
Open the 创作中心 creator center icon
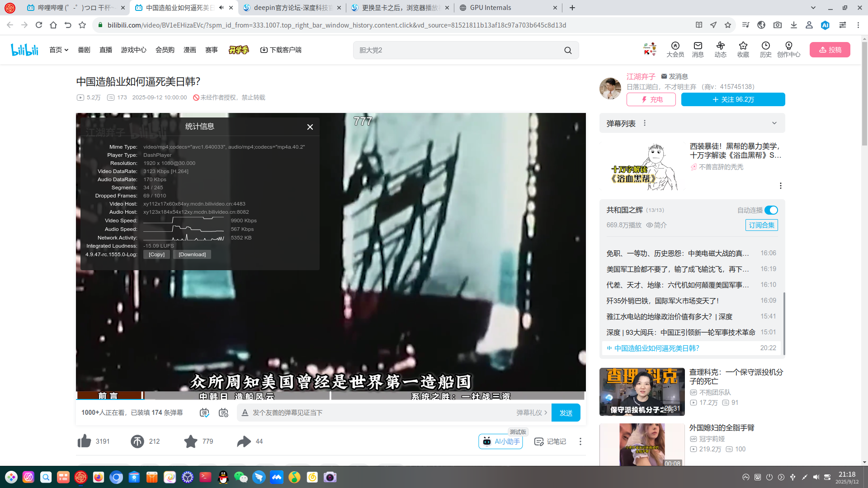pyautogui.click(x=789, y=50)
